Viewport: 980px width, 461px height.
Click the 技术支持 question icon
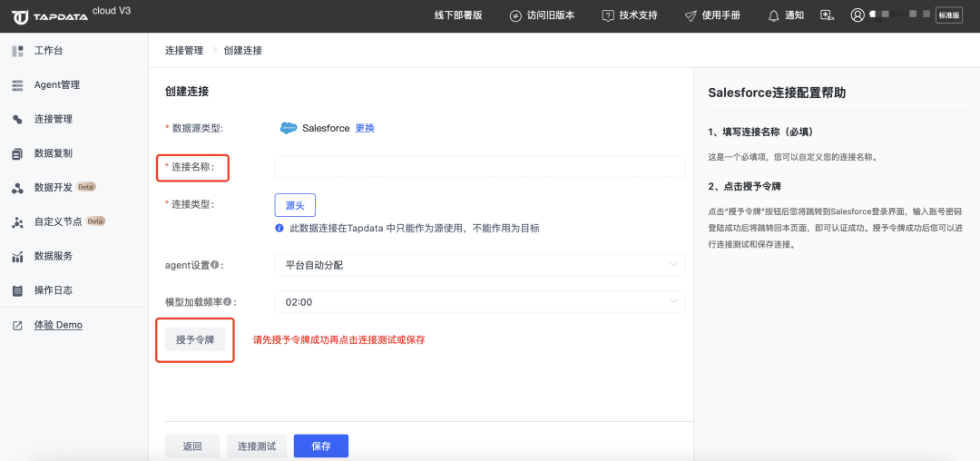click(x=607, y=15)
